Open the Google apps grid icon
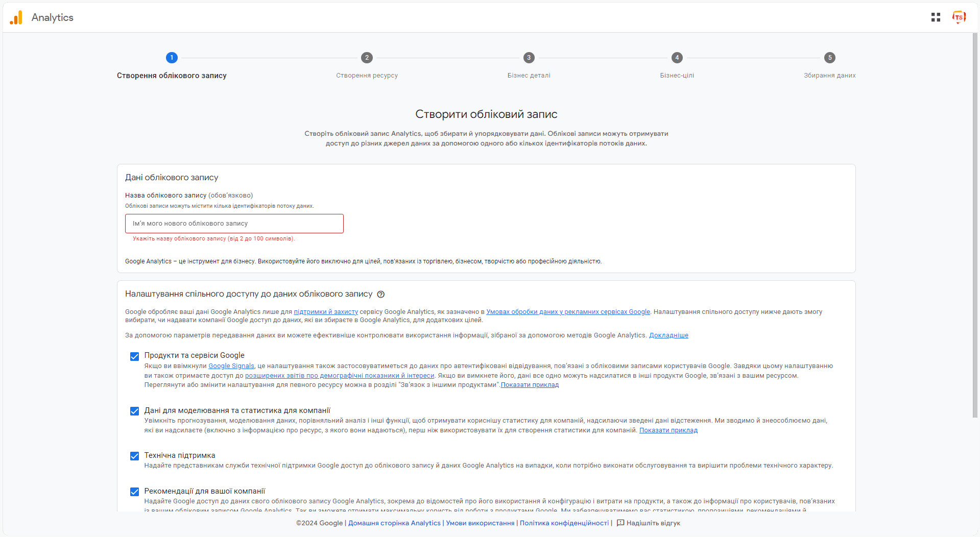The image size is (980, 537). pos(936,17)
